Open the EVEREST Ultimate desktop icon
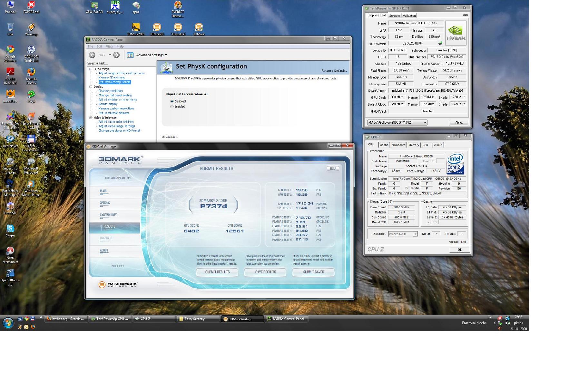Image resolution: width=588 pixels, height=368 pixels. click(178, 9)
